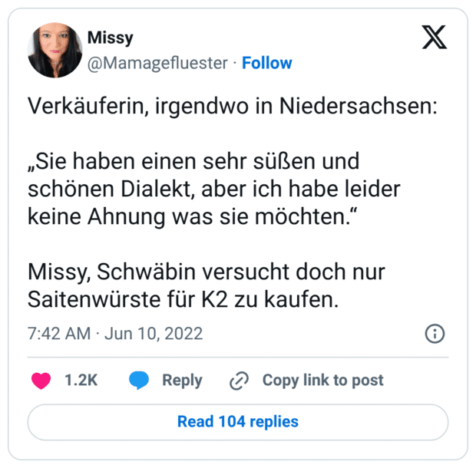Select Copy link to post
Screen dimensions: 476x468
click(322, 381)
